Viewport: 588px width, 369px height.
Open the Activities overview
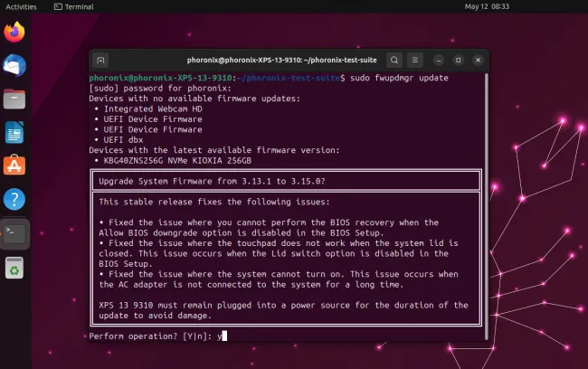[21, 6]
